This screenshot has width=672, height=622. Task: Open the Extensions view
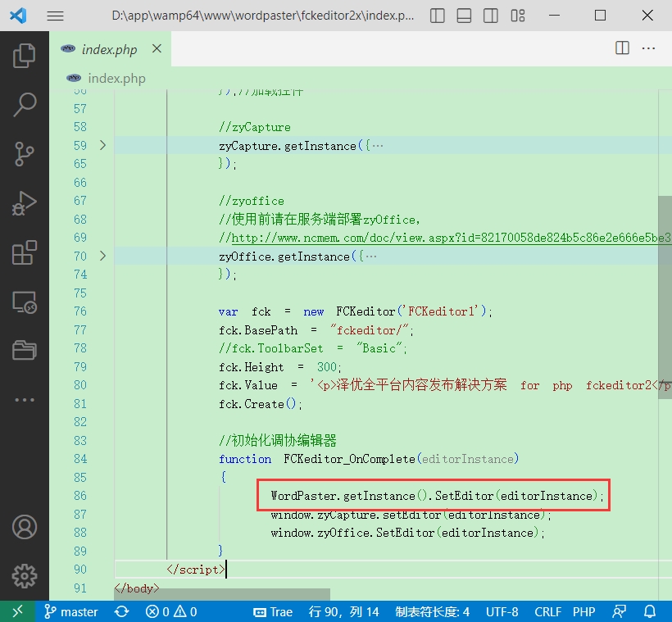coord(25,252)
